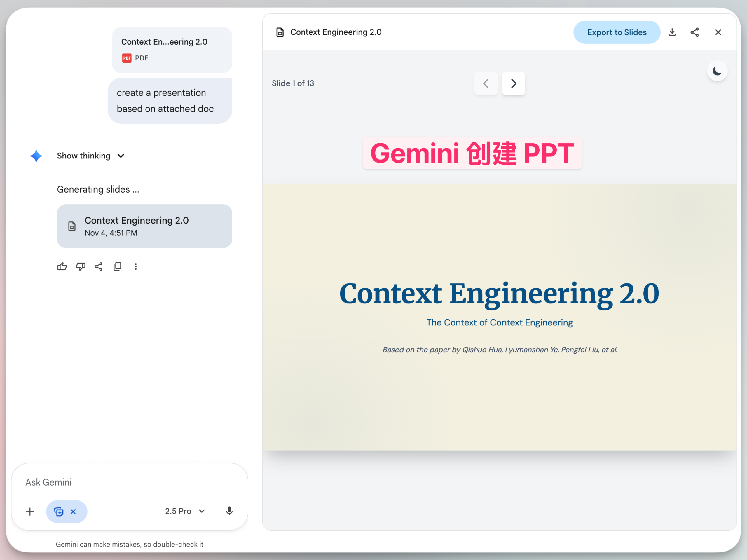Viewport: 747px width, 560px height.
Task: Advance to the next slide
Action: [513, 83]
